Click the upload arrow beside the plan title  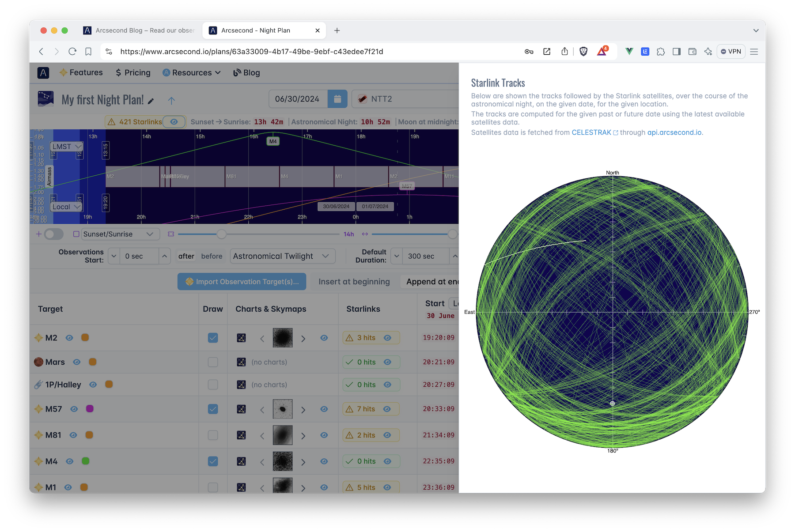point(171,100)
